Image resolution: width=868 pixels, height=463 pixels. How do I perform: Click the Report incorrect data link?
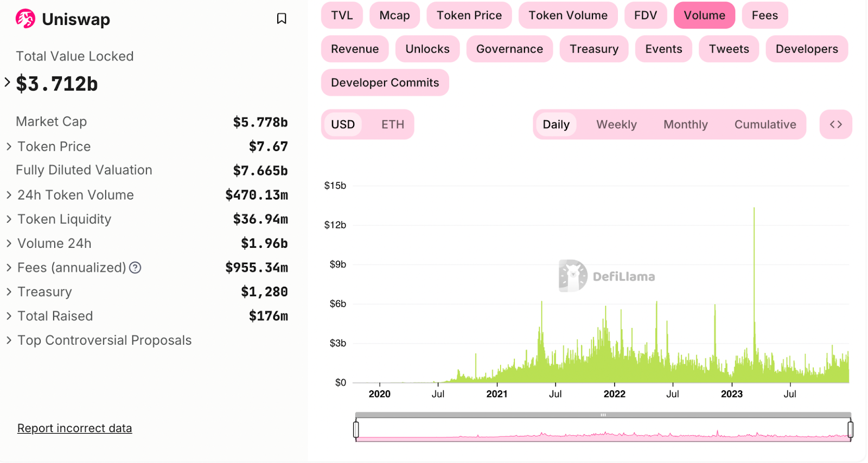pos(75,428)
